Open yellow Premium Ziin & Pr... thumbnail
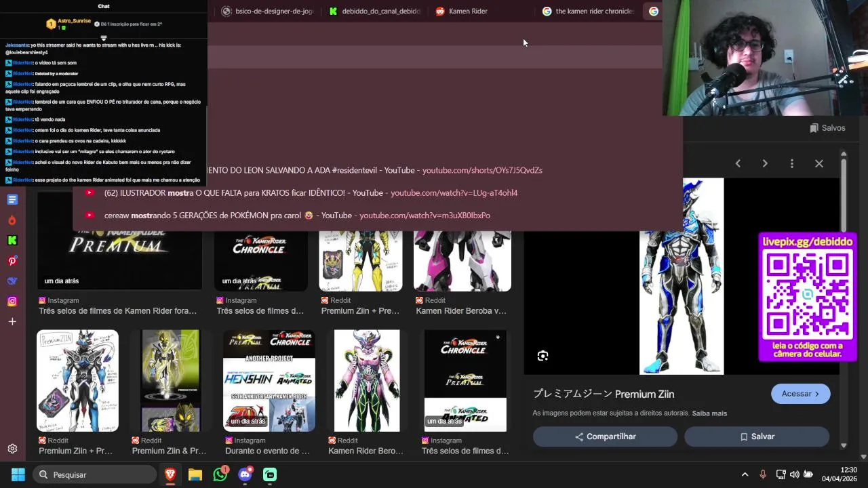The width and height of the screenshot is (868, 488). pyautogui.click(x=170, y=381)
